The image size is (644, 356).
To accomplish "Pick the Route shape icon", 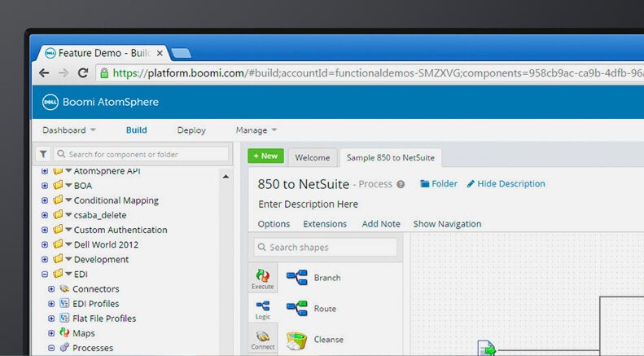I will pos(297,308).
